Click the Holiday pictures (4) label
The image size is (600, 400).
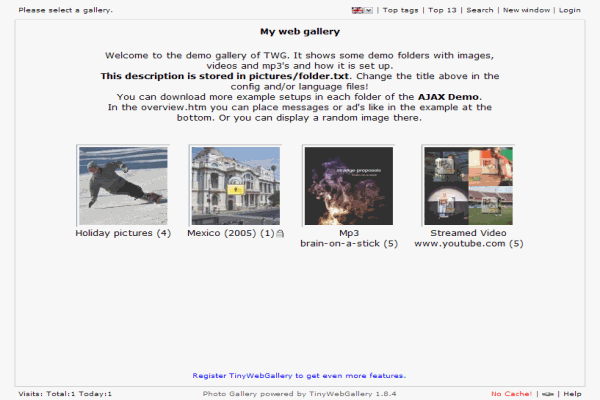[x=123, y=233]
